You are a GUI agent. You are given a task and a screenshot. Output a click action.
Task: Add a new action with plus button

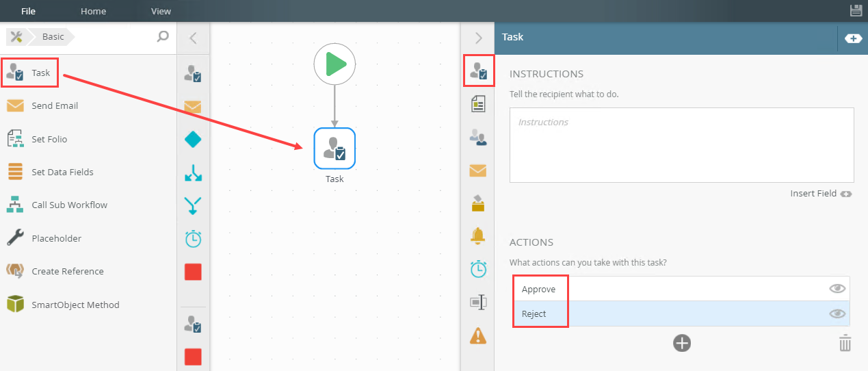coord(681,343)
